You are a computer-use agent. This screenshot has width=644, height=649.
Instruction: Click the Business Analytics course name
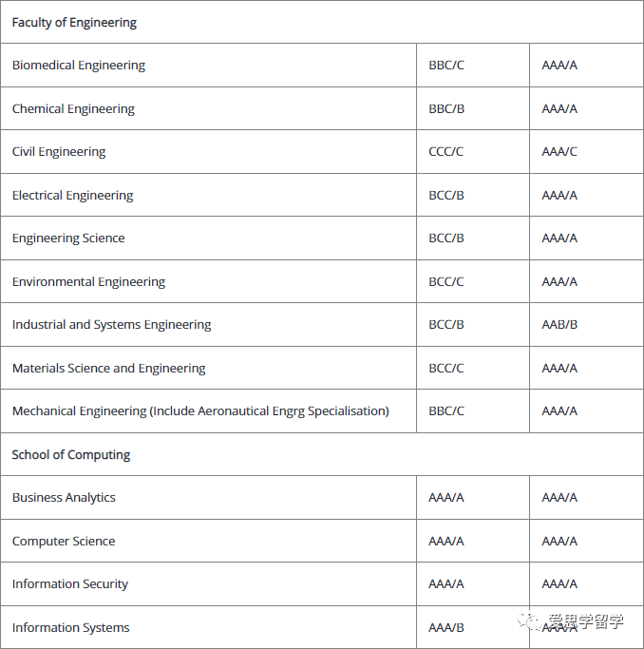[64, 498]
